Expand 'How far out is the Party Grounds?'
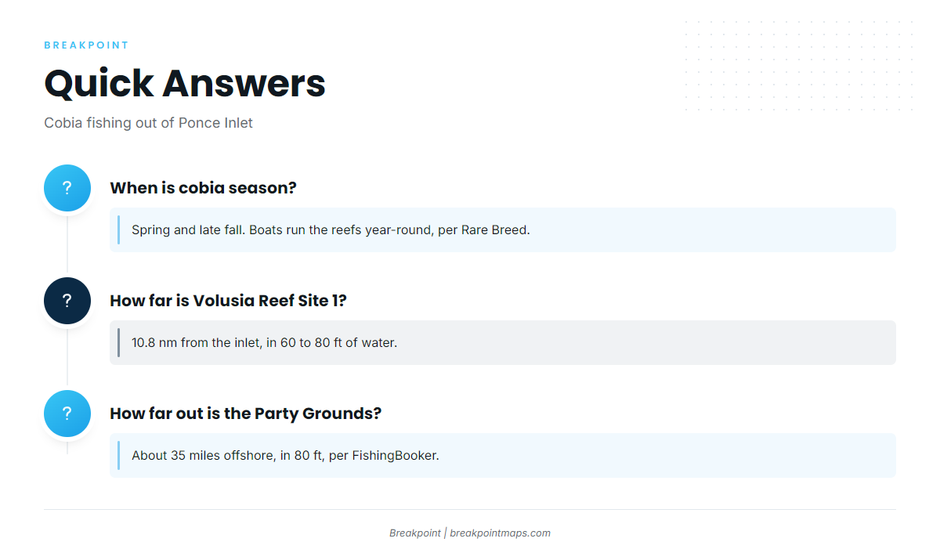 point(245,414)
